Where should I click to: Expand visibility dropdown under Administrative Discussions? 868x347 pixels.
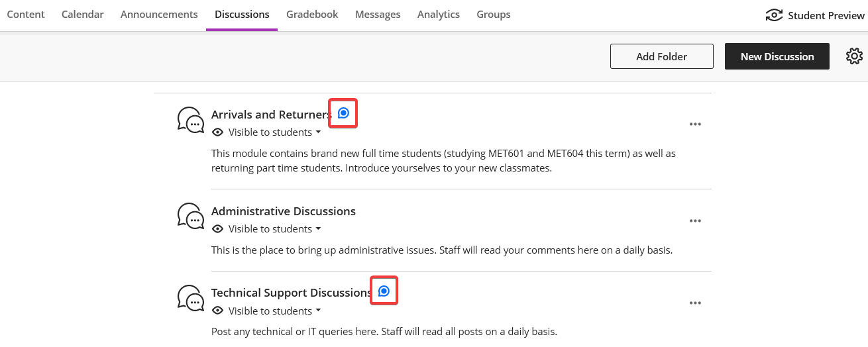coord(318,229)
